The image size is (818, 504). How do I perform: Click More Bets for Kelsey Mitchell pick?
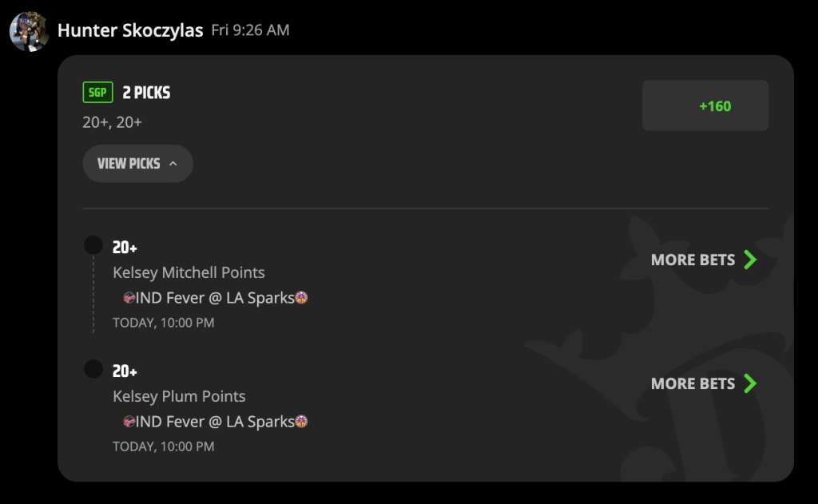[693, 260]
